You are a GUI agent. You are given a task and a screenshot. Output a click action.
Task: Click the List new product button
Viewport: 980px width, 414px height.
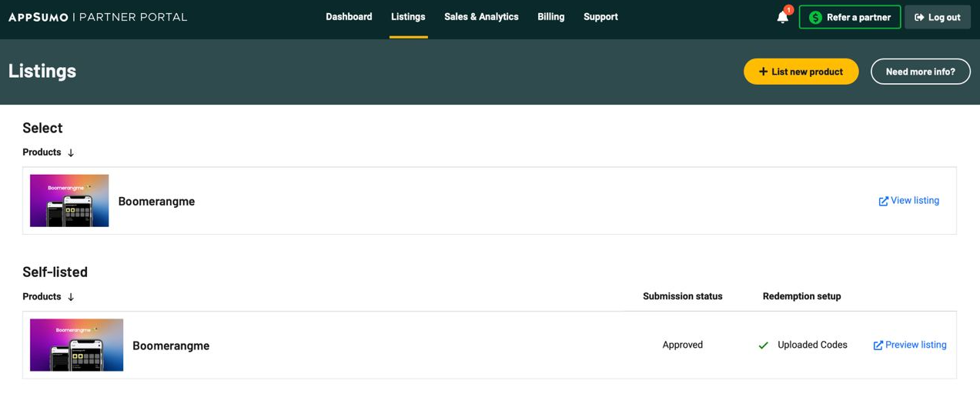[x=801, y=72]
